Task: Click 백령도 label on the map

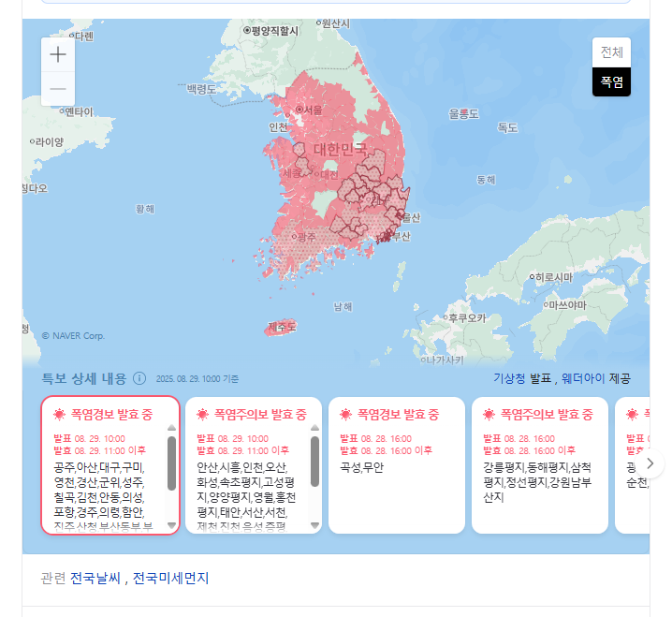Action: pos(201,89)
